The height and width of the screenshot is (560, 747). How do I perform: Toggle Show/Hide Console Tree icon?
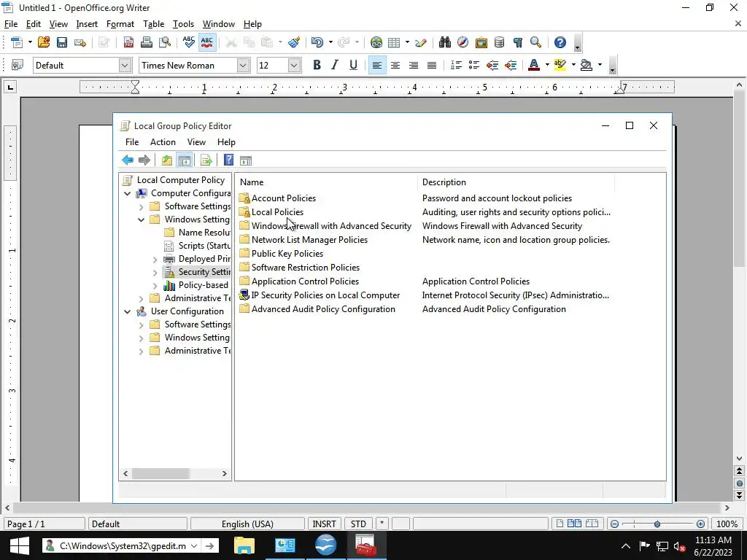185,160
